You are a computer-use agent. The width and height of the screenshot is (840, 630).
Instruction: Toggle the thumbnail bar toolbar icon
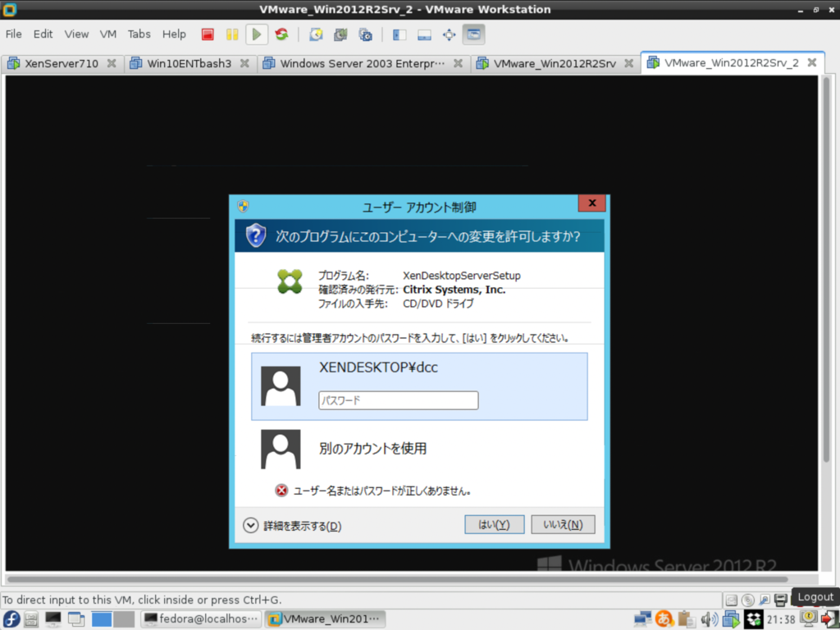[x=424, y=34]
